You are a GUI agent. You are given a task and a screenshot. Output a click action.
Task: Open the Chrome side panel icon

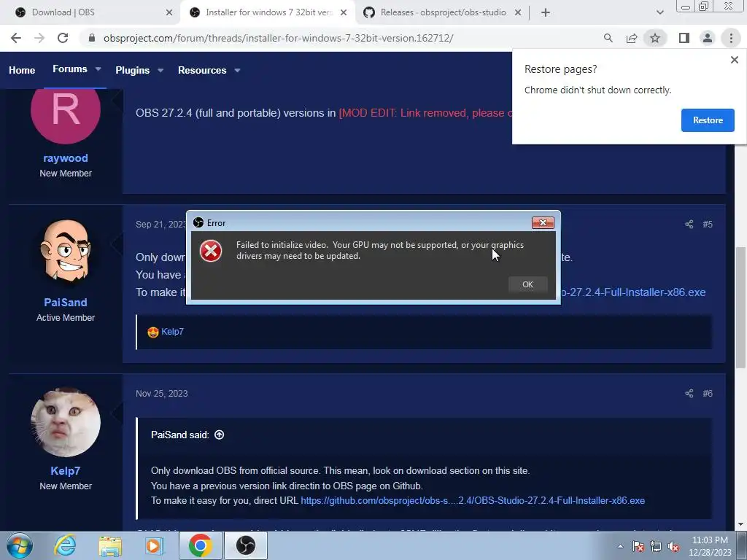tap(684, 38)
